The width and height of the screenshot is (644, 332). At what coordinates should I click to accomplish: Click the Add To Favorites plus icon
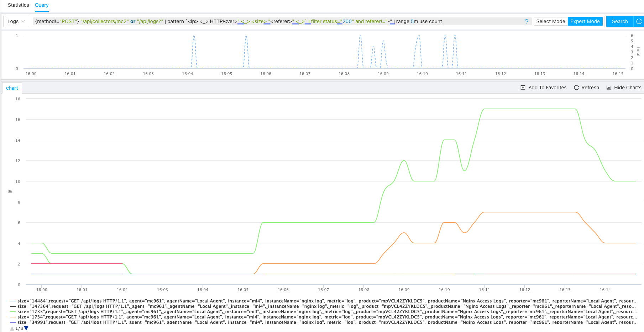(x=523, y=88)
